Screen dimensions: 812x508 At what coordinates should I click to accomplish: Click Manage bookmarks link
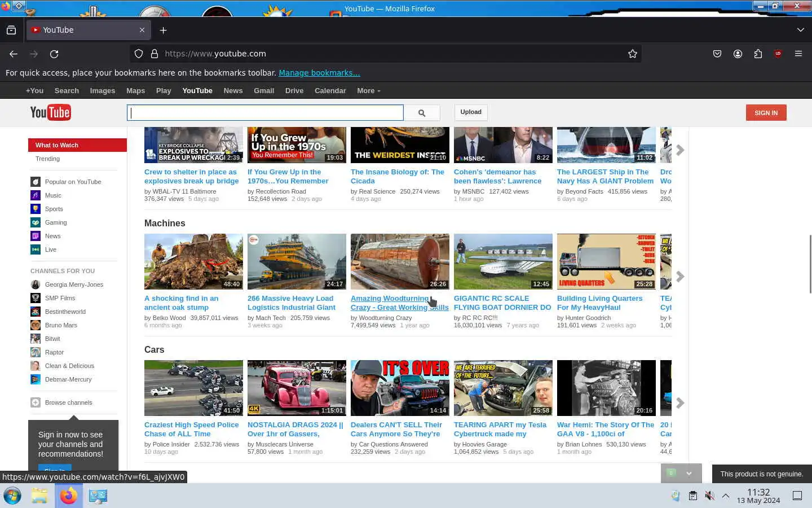319,73
